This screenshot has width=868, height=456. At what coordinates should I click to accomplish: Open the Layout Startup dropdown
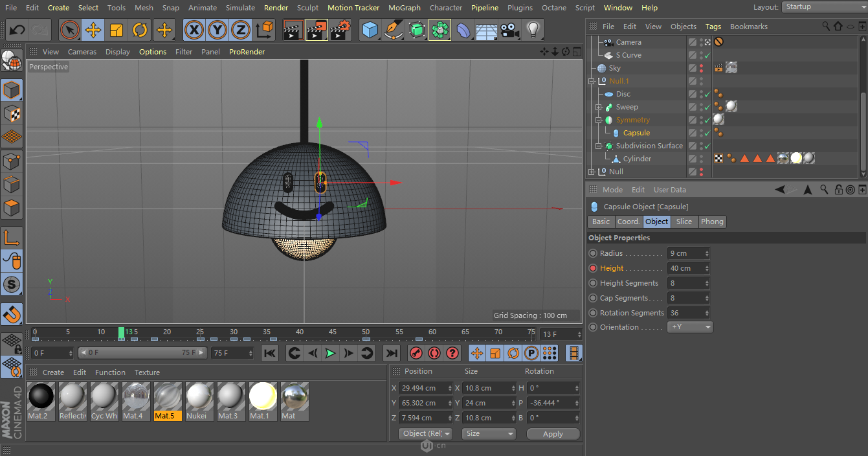point(823,7)
